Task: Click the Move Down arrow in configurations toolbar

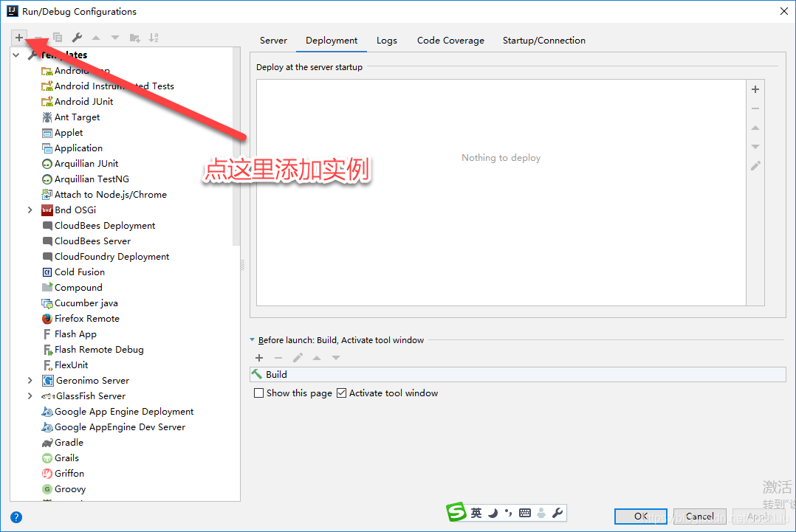Action: (x=115, y=38)
